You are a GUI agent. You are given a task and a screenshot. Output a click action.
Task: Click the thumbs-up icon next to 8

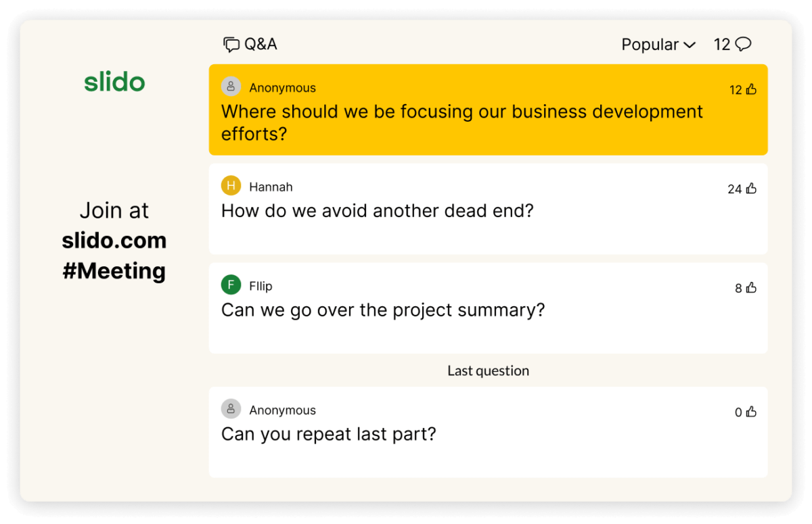751,287
